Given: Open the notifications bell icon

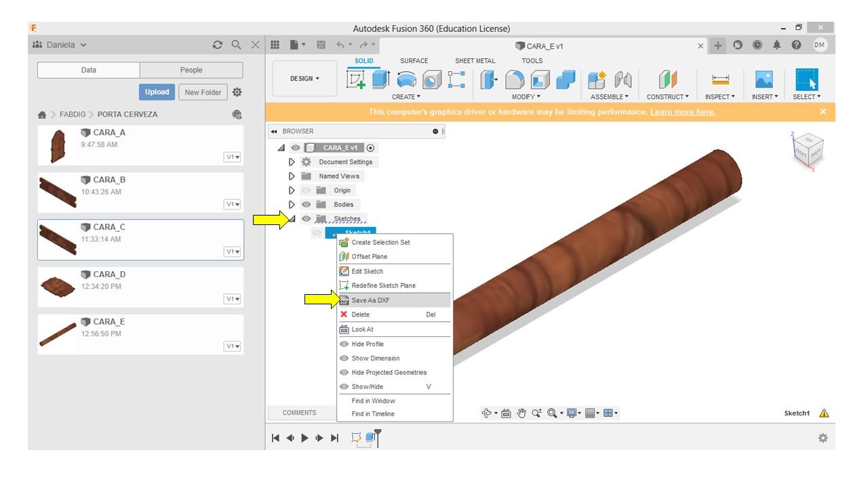Looking at the screenshot, I should click(x=776, y=45).
